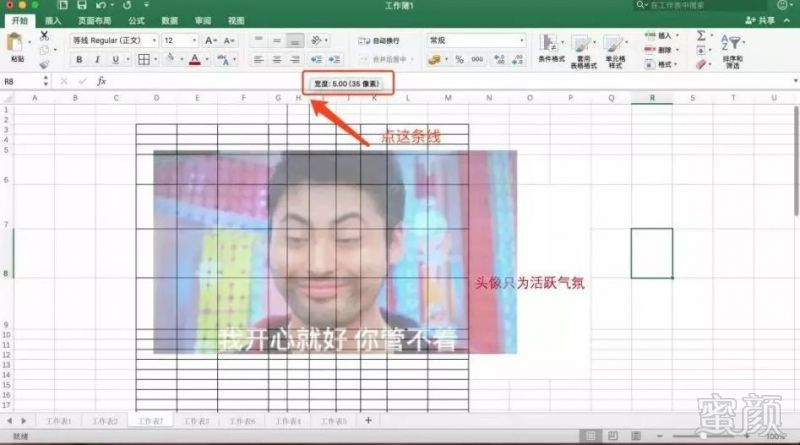This screenshot has width=800, height=445.
Task: Align text to the left
Action: (259, 60)
